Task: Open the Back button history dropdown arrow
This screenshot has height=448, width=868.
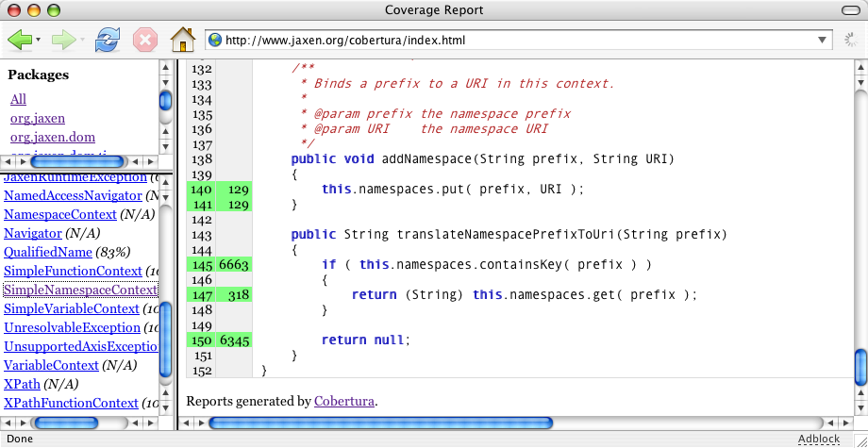Action: (38, 41)
